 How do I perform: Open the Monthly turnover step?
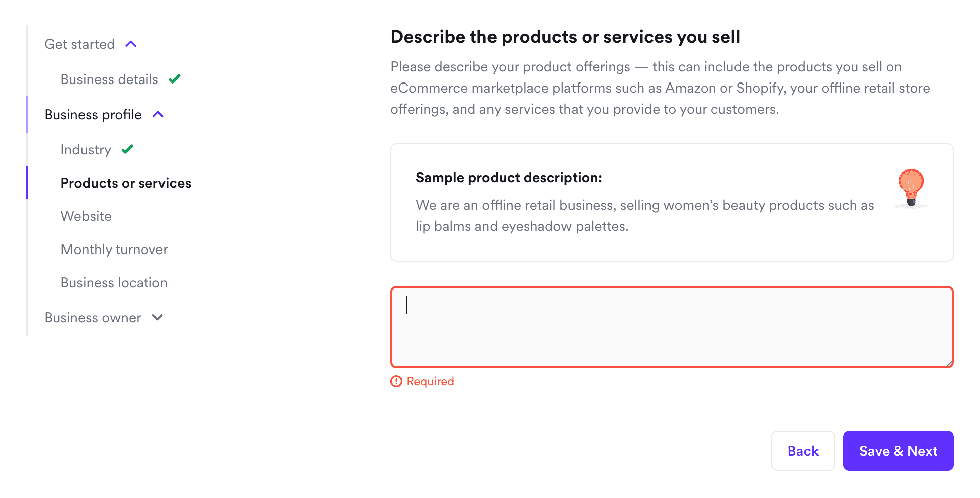pos(114,250)
